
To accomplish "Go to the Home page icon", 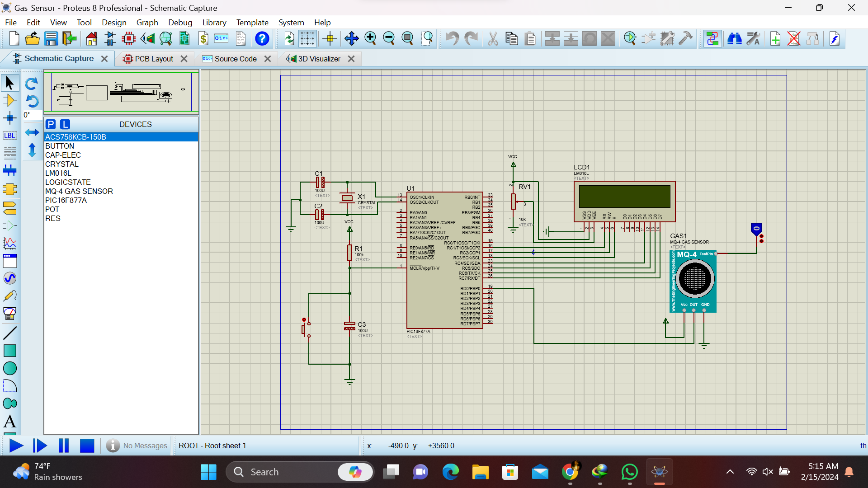I will [92, 39].
